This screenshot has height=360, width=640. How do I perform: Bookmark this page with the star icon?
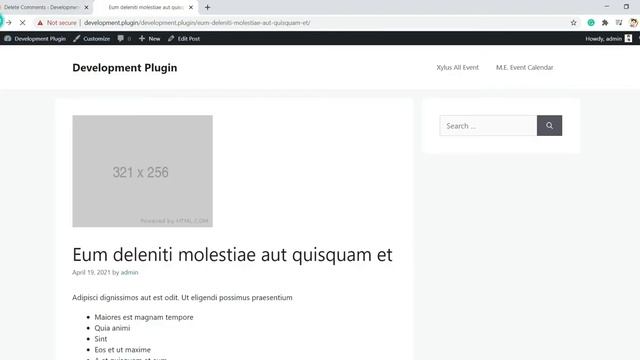coord(573,23)
